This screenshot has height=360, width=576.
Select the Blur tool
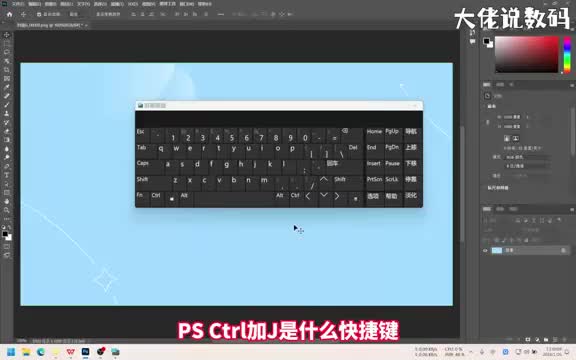7,149
